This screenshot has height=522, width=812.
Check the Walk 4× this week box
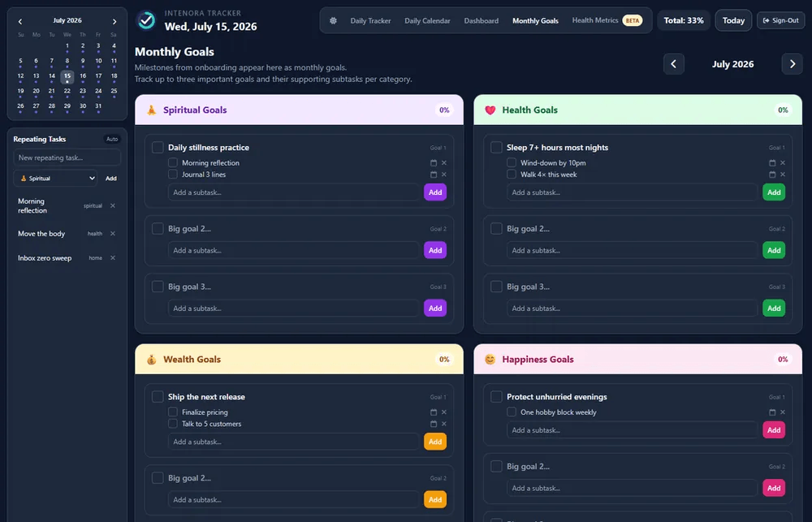512,175
